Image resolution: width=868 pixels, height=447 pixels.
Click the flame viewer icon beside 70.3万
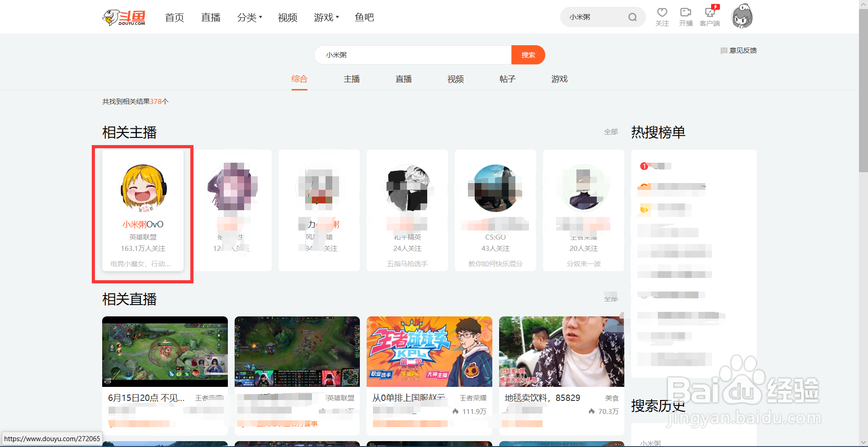591,411
